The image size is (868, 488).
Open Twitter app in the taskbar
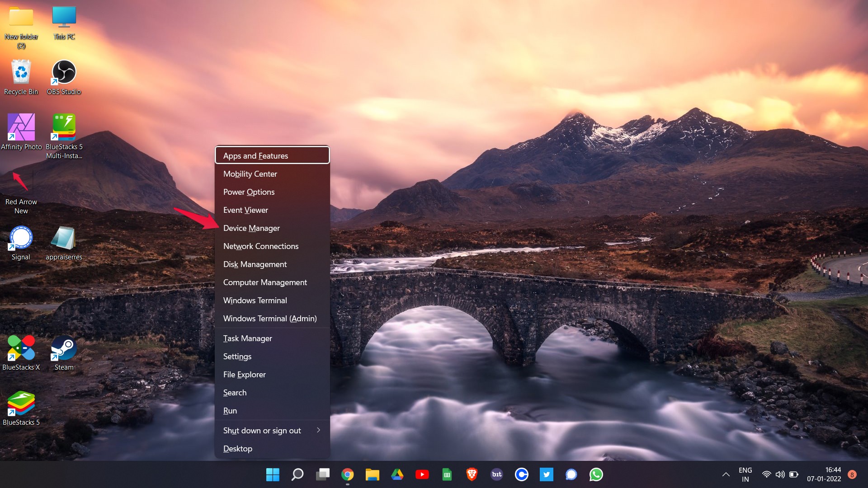pyautogui.click(x=546, y=474)
